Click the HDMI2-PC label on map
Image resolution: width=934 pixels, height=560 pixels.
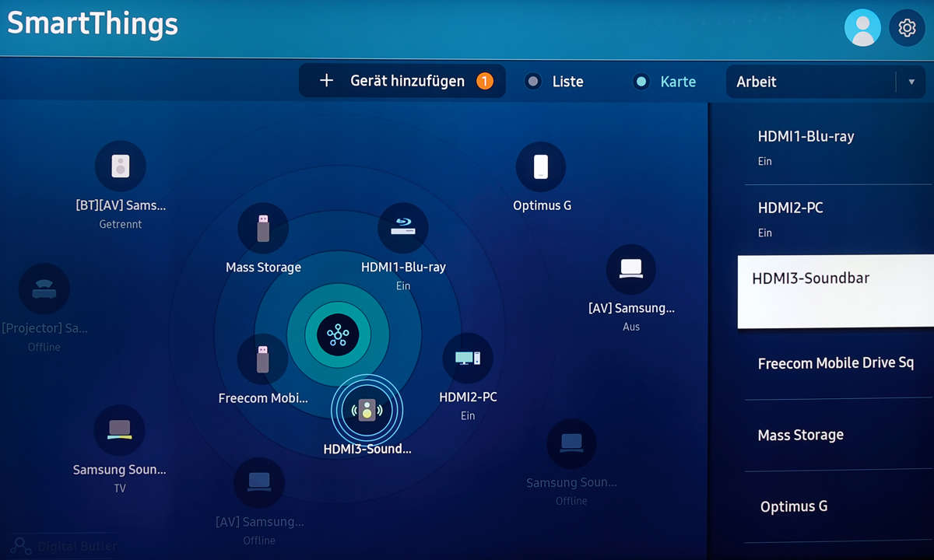468,397
